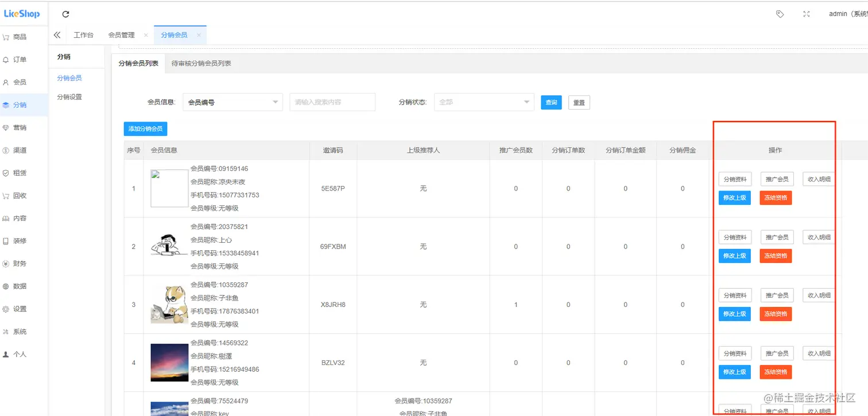This screenshot has width=868, height=416.
Task: Open 分销状态 dropdown showing 全部
Action: (x=484, y=102)
